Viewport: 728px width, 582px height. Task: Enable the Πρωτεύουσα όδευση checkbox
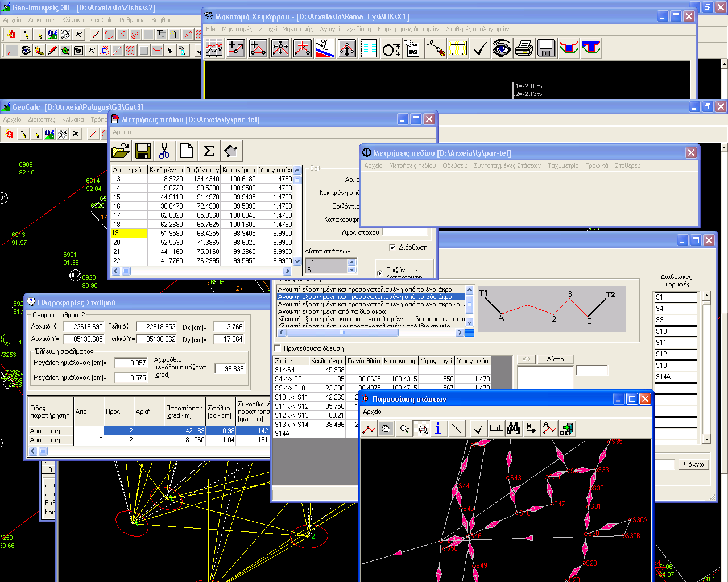coord(278,348)
